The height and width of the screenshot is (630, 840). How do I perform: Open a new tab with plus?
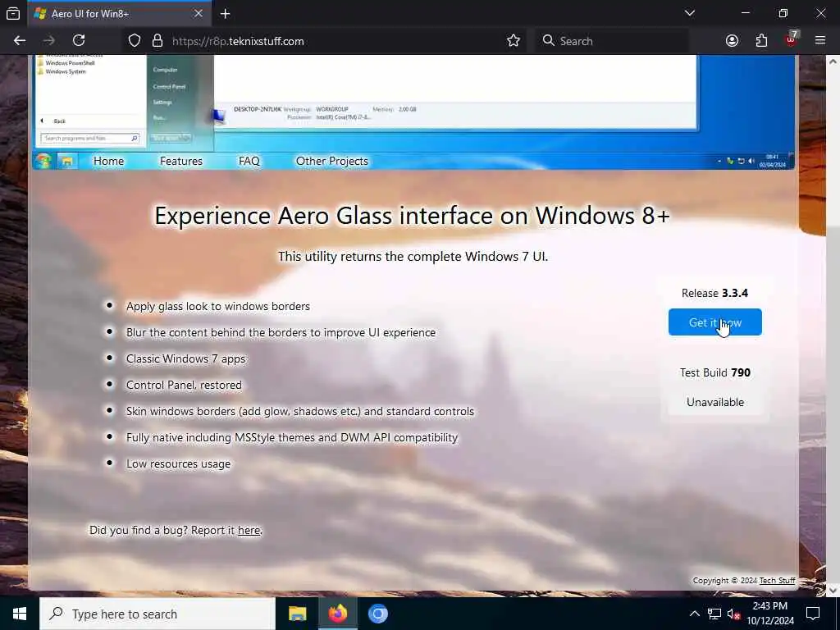click(225, 14)
